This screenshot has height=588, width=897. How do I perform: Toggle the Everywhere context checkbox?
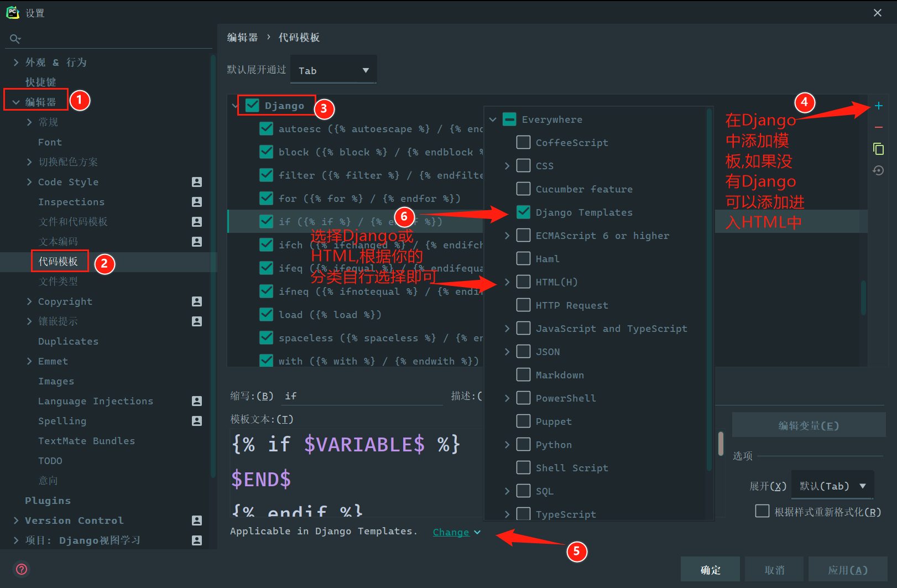click(x=509, y=119)
